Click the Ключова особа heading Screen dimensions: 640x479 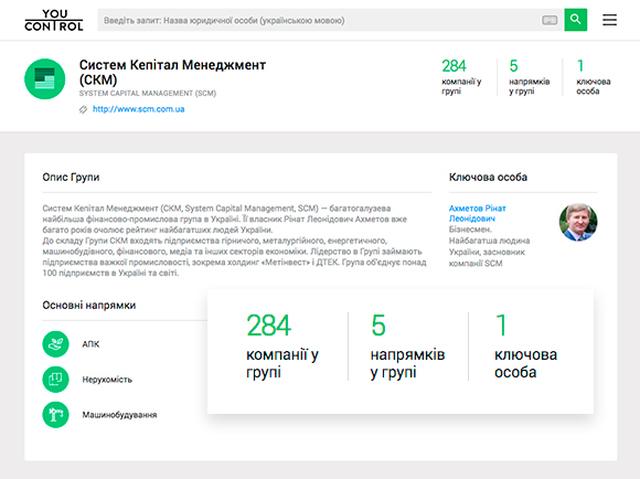click(x=488, y=177)
